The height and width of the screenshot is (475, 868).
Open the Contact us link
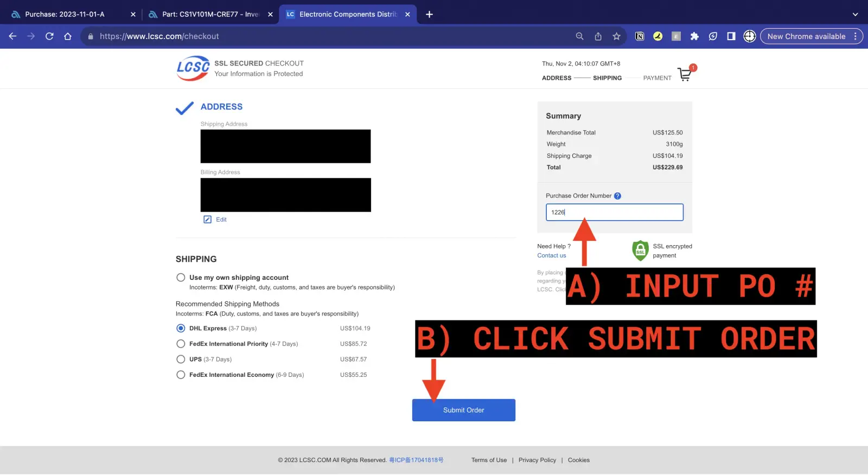(551, 255)
